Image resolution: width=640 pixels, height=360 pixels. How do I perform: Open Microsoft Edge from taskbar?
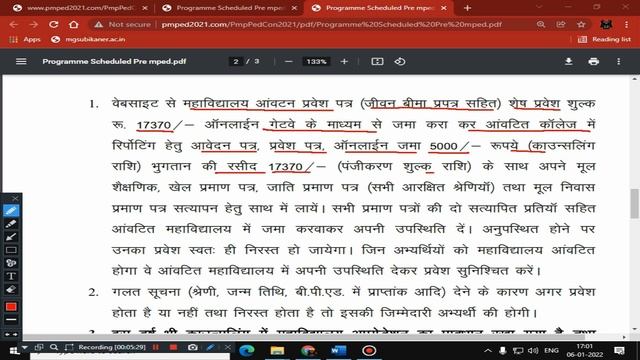click(247, 351)
